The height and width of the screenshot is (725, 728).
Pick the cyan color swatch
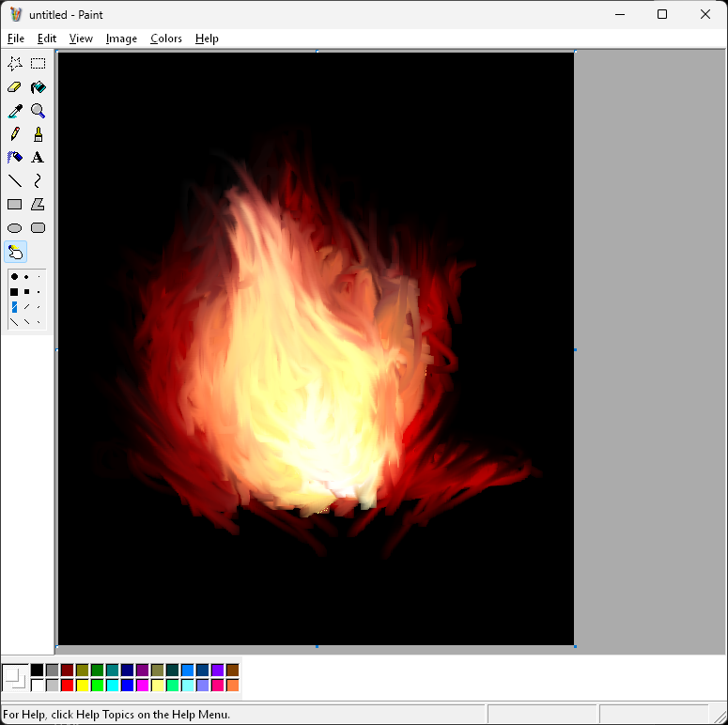(x=113, y=685)
